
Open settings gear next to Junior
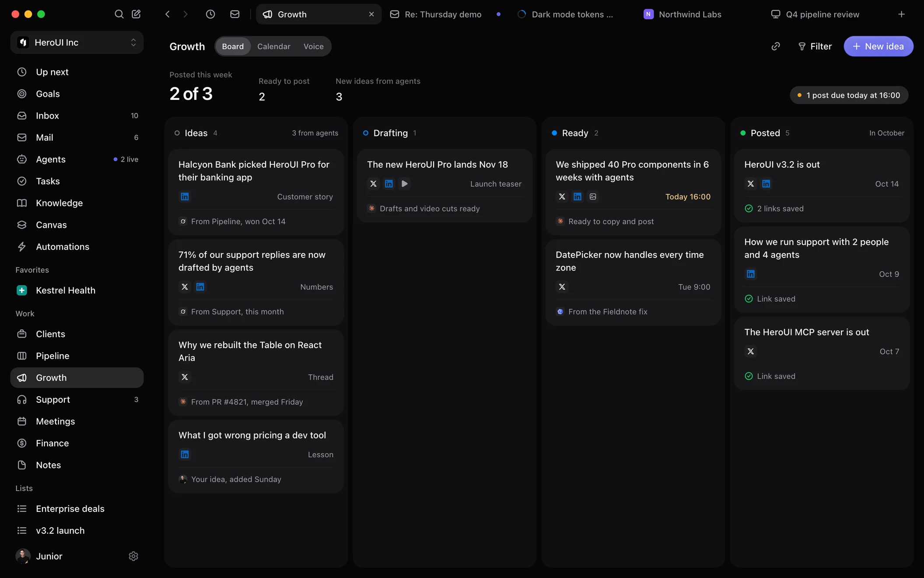point(133,556)
